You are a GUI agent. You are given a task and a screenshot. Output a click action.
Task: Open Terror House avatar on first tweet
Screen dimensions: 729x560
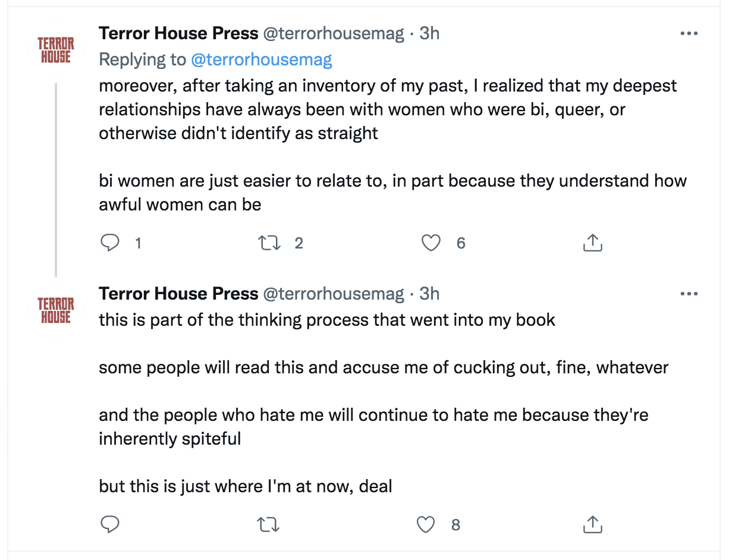click(x=56, y=51)
